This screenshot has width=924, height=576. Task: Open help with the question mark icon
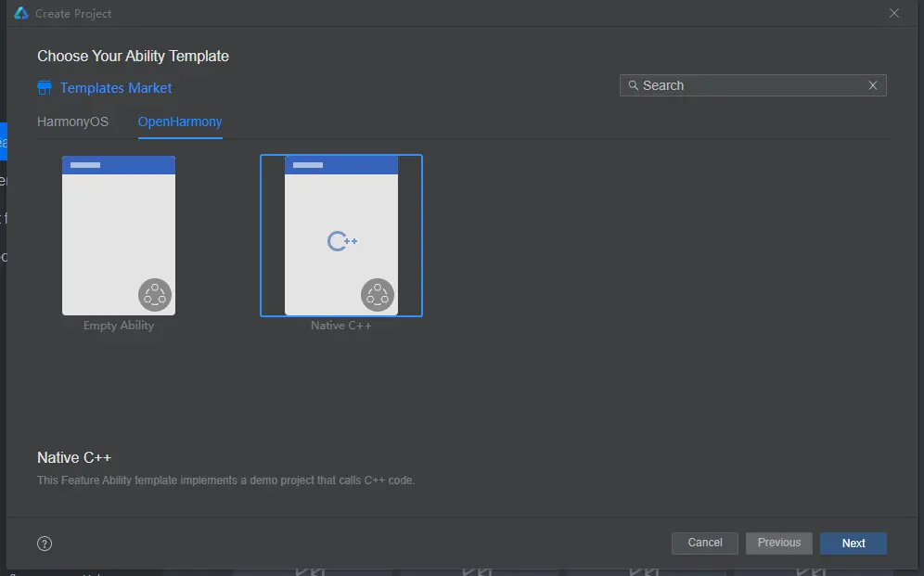point(45,544)
